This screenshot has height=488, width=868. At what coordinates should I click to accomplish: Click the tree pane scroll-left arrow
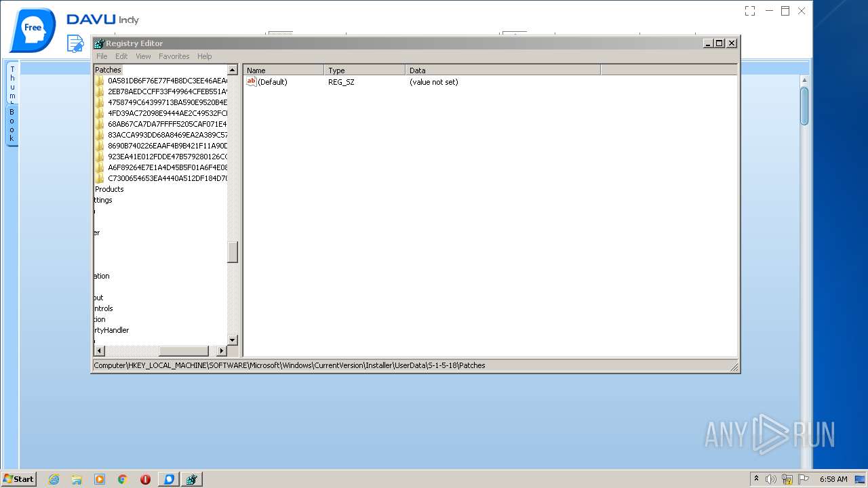coord(99,350)
